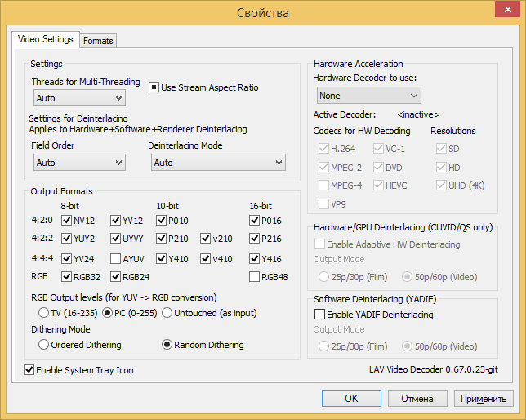Viewport: 526px width, 420px height.
Task: Uncheck the NV12 output format
Action: pos(66,221)
